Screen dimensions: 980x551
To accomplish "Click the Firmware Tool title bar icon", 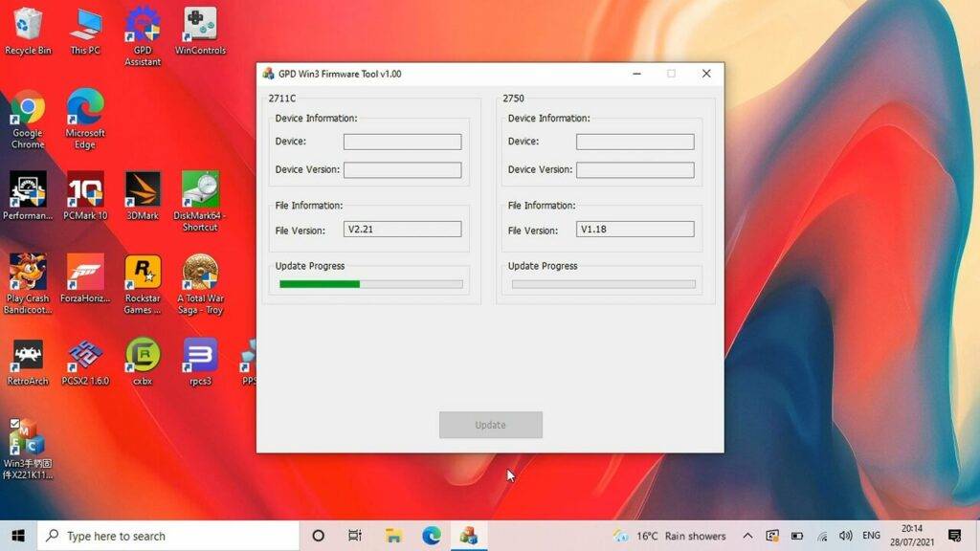I will click(268, 74).
